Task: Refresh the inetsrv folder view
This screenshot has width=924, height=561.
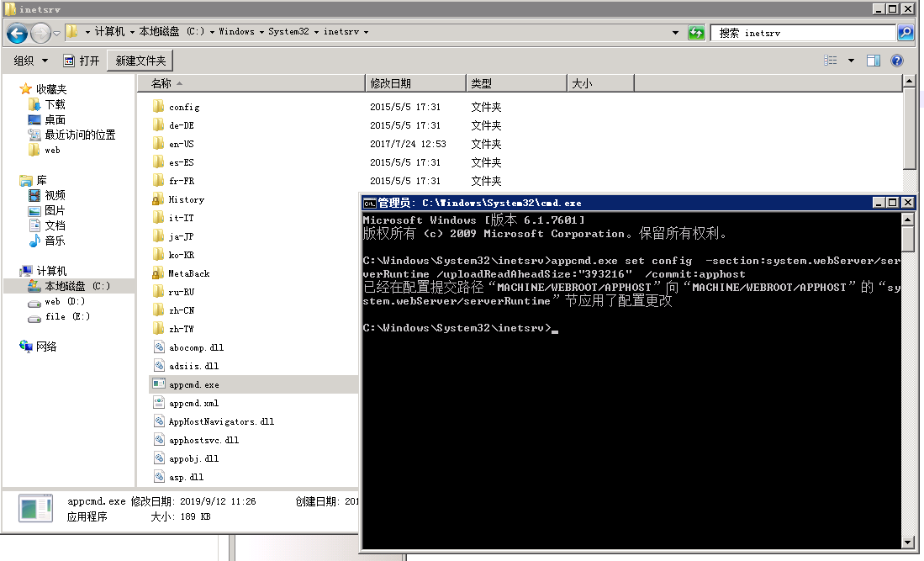Action: coord(696,33)
